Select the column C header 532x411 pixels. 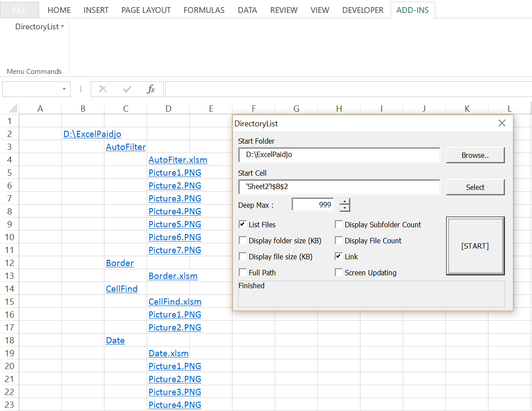click(x=125, y=109)
